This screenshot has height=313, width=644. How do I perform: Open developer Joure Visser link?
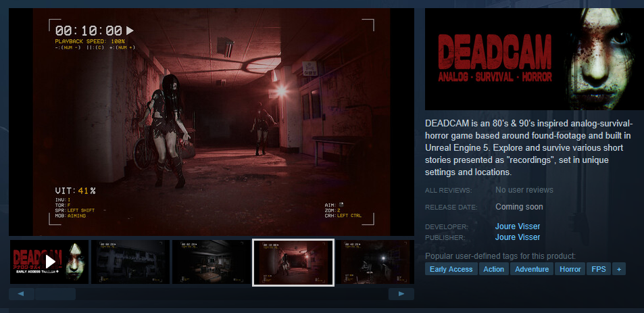(518, 226)
